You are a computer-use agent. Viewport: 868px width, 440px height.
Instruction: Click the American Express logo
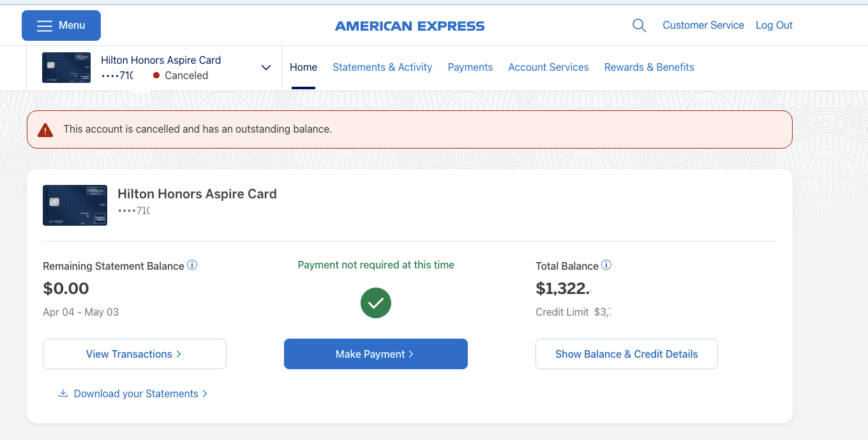(x=410, y=26)
